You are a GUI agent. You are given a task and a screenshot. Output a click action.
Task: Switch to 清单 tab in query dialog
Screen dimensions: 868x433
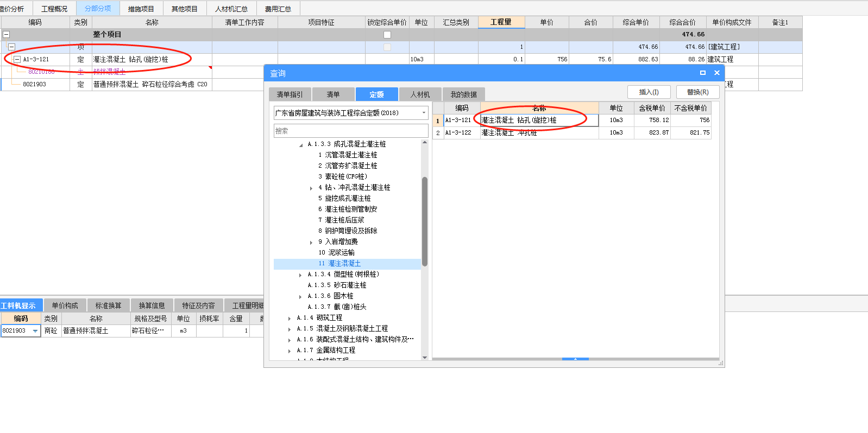[x=334, y=94]
